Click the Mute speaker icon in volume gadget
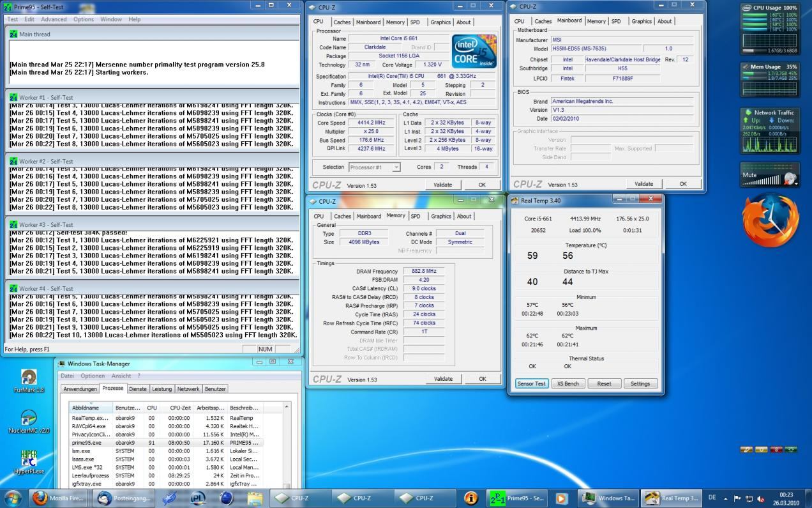Viewport: 812px width, 508px height. point(790,179)
